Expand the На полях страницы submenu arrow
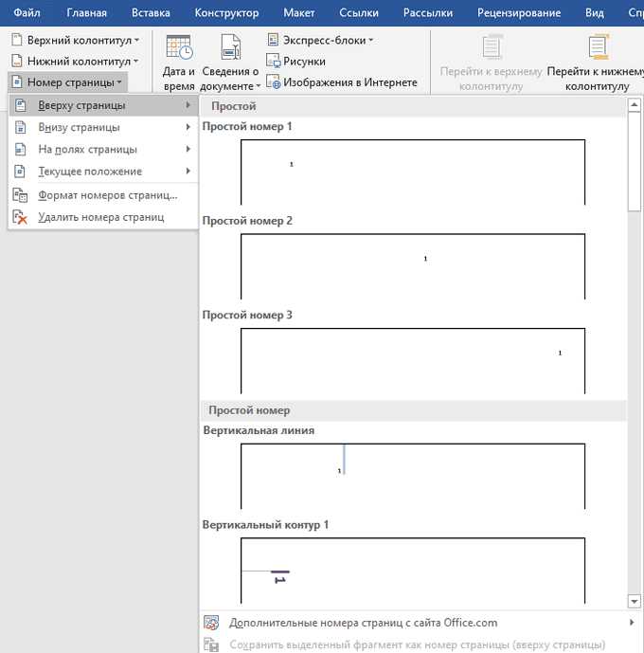Image resolution: width=644 pixels, height=653 pixels. (188, 149)
